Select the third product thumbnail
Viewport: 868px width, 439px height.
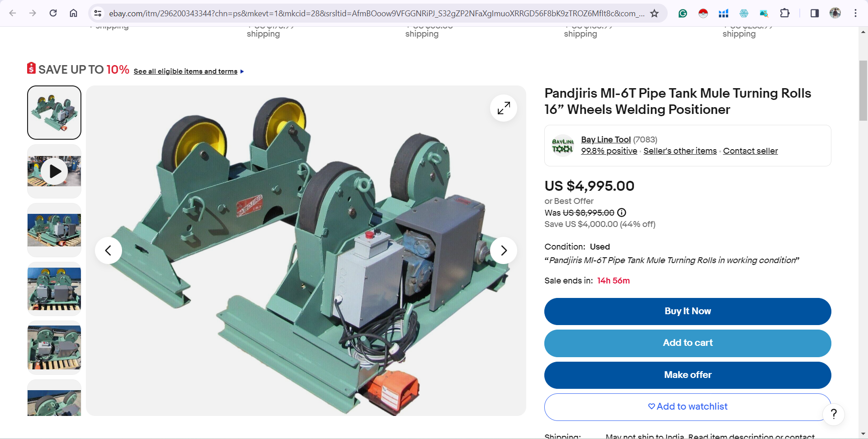pos(54,230)
